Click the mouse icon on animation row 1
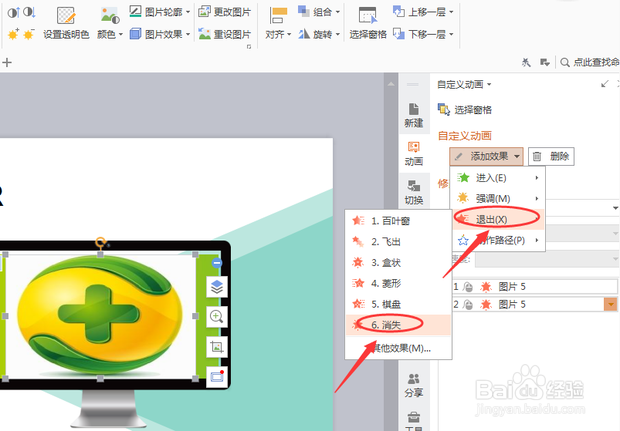The width and height of the screenshot is (620, 431). [468, 287]
